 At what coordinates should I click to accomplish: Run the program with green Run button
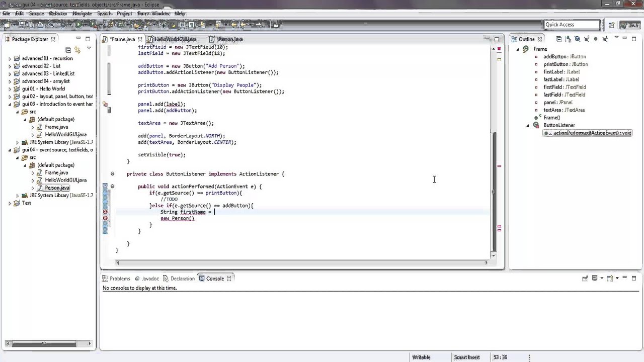pyautogui.click(x=79, y=24)
